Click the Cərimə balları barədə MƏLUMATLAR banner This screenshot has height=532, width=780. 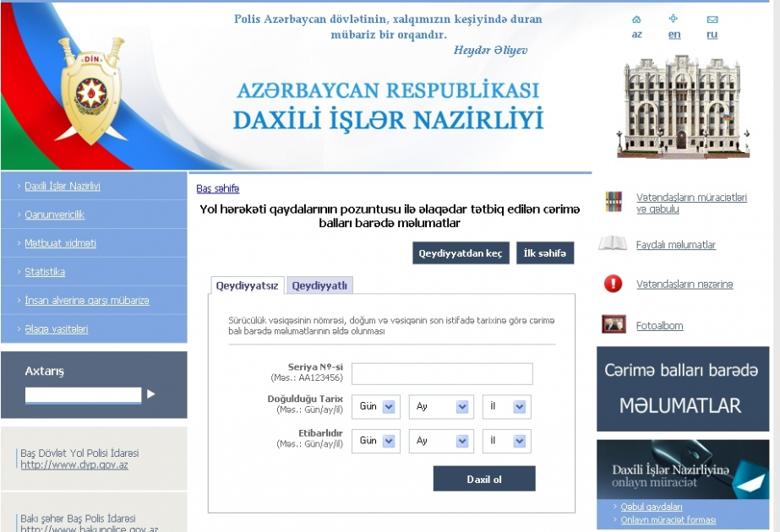683,388
